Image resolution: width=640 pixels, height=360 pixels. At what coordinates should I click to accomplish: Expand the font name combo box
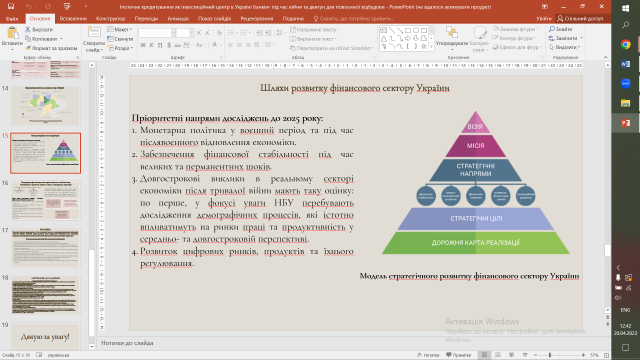point(173,33)
